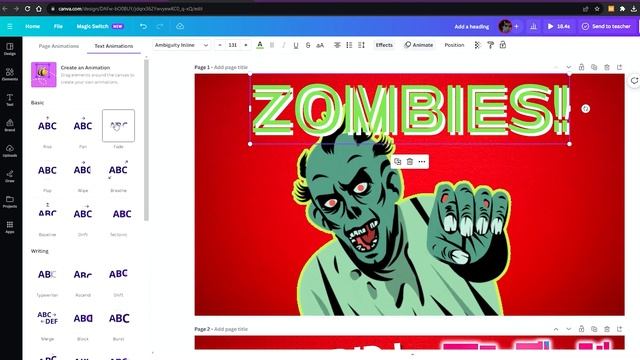640x360 pixels.
Task: Open line spacing options
Action: coord(362,45)
